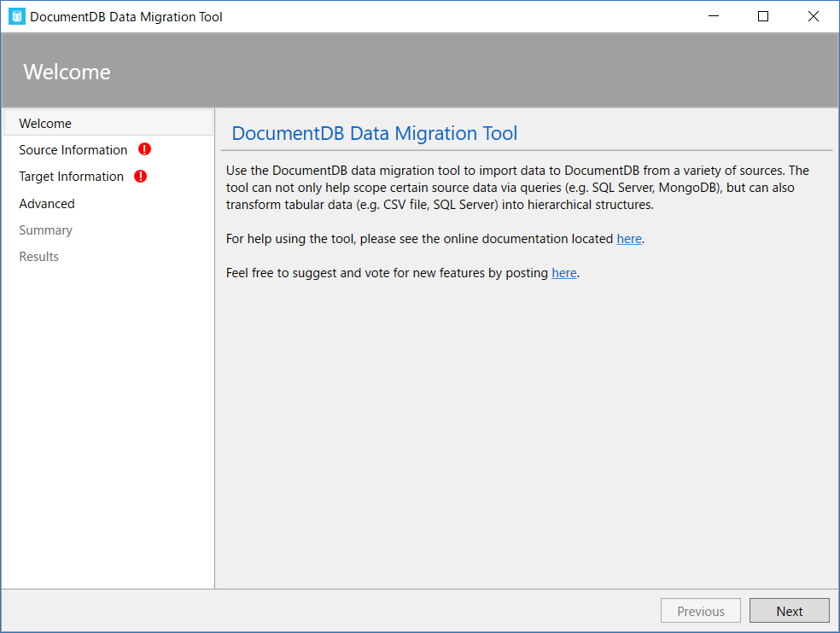The height and width of the screenshot is (633, 840).
Task: Select the Summary step in sidebar
Action: (x=45, y=230)
